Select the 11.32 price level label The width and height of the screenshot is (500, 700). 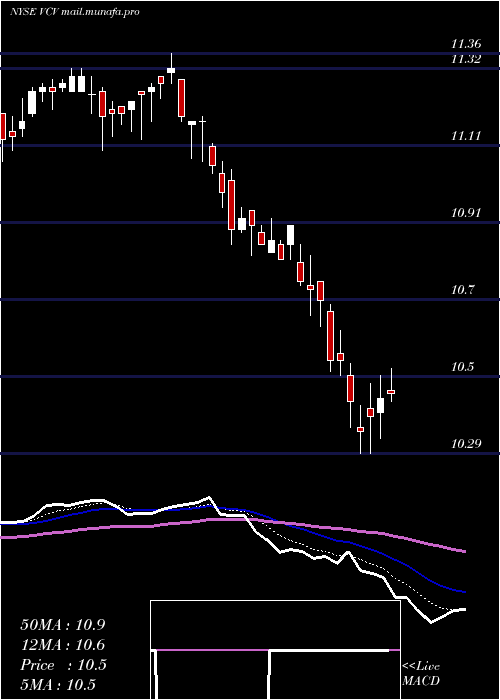coord(466,58)
